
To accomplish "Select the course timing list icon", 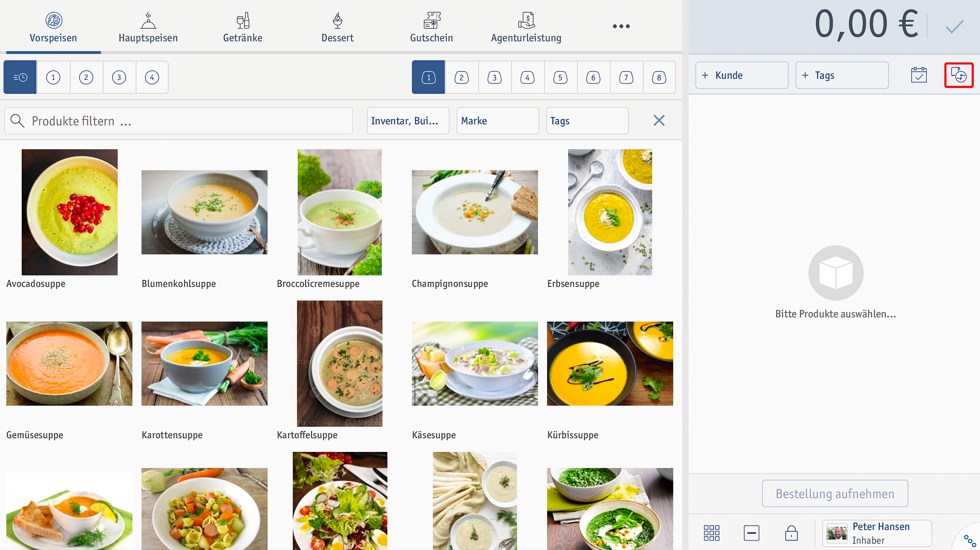I will [20, 77].
